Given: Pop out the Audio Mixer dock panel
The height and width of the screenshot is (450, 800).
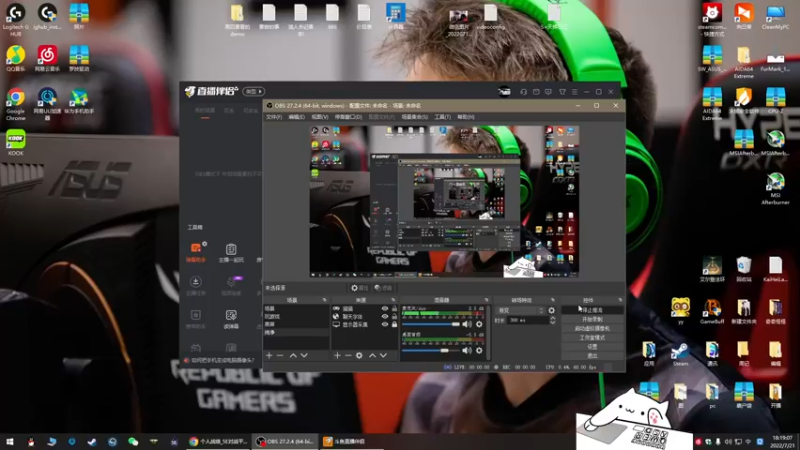Looking at the screenshot, I should click(486, 300).
